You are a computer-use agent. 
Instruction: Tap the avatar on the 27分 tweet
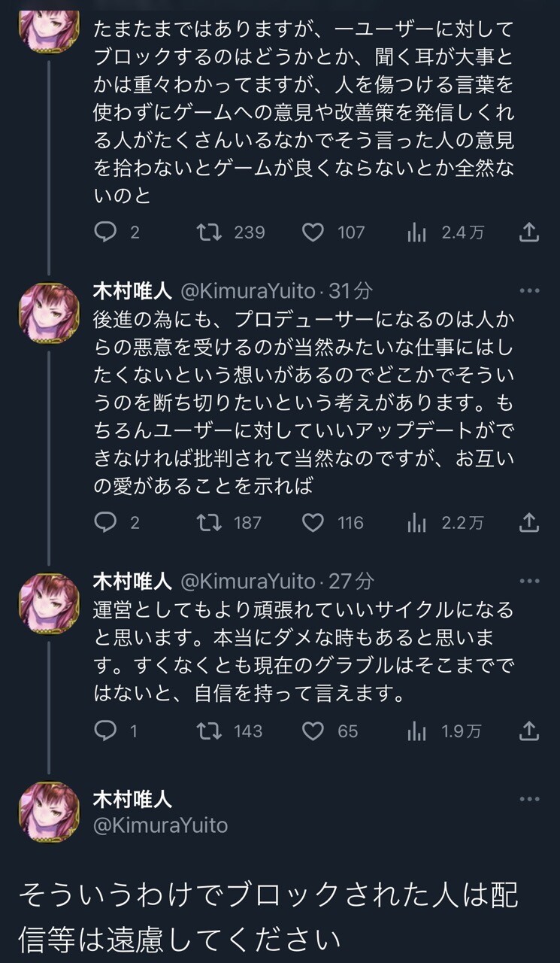pyautogui.click(x=49, y=603)
